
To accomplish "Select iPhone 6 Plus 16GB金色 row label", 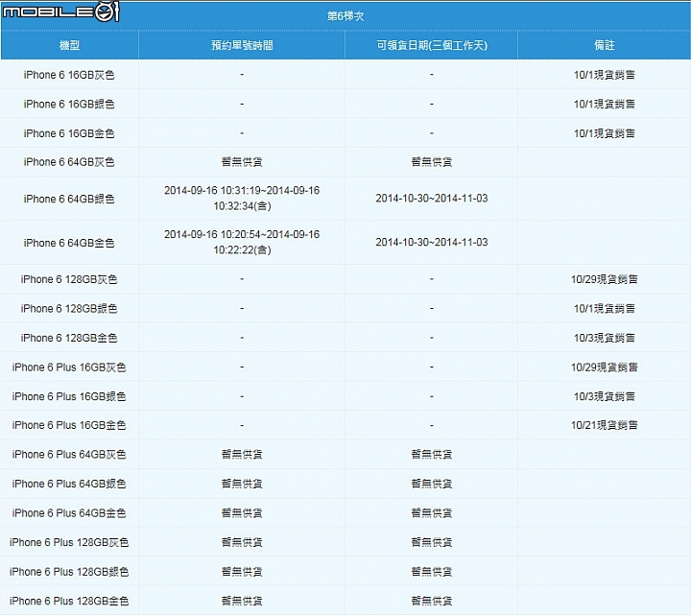I will [69, 425].
